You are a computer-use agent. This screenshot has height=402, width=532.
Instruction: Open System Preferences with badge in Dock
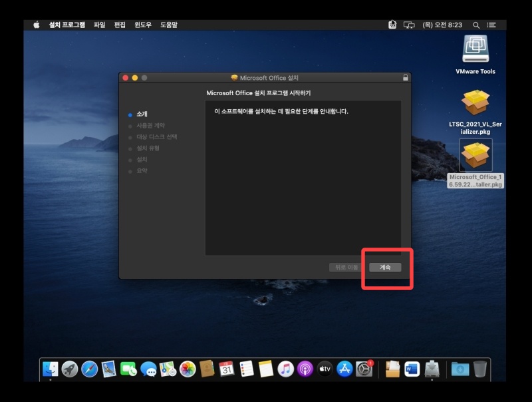pyautogui.click(x=364, y=369)
